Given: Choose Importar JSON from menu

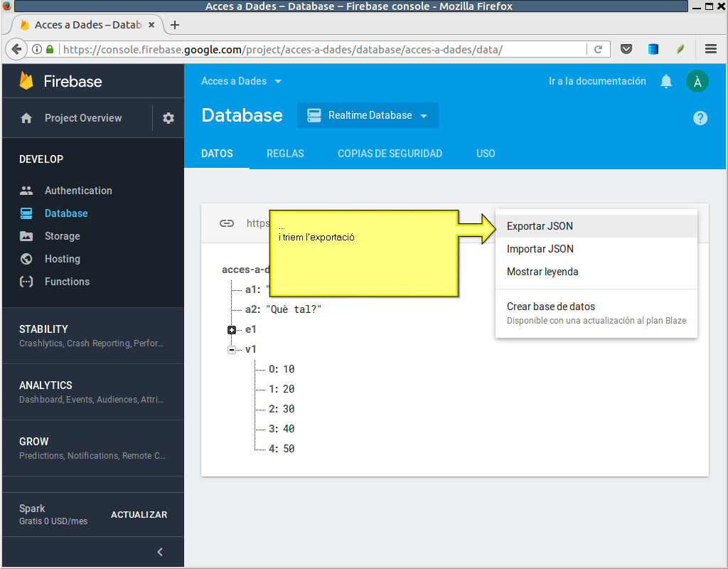Looking at the screenshot, I should (x=596, y=249).
